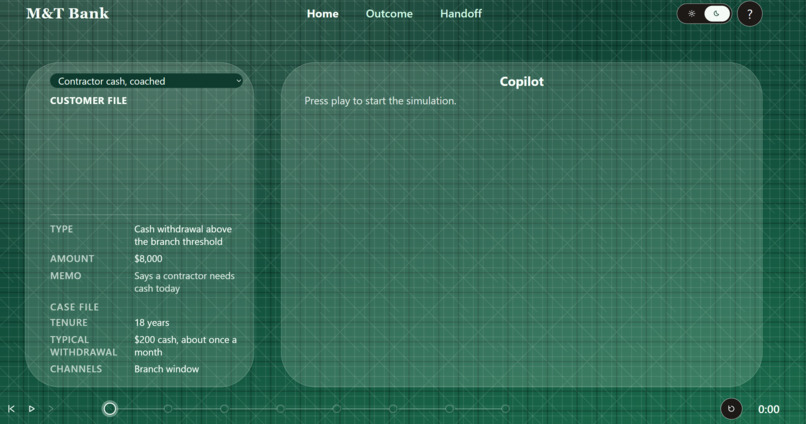This screenshot has height=424, width=806.
Task: Skip back to start of simulation
Action: click(x=11, y=409)
